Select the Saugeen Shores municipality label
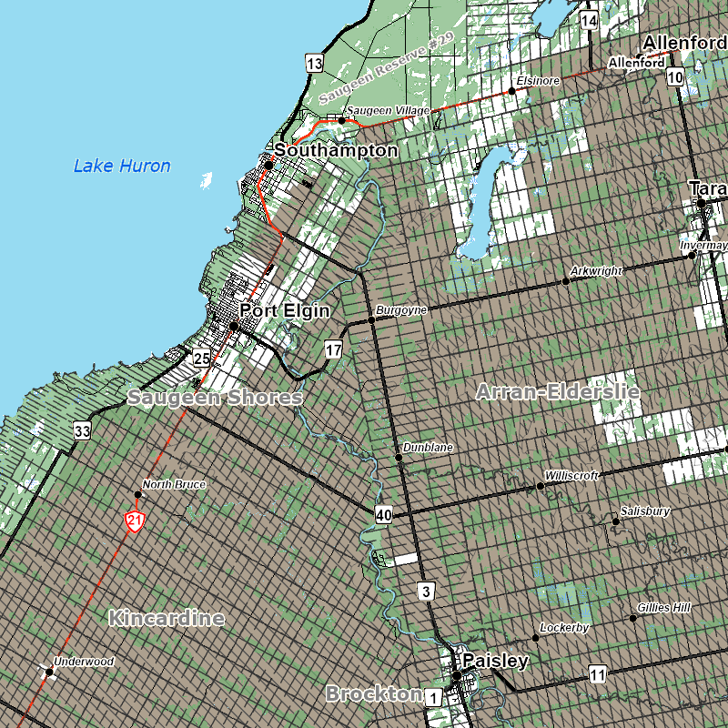The image size is (728, 728). (x=215, y=398)
